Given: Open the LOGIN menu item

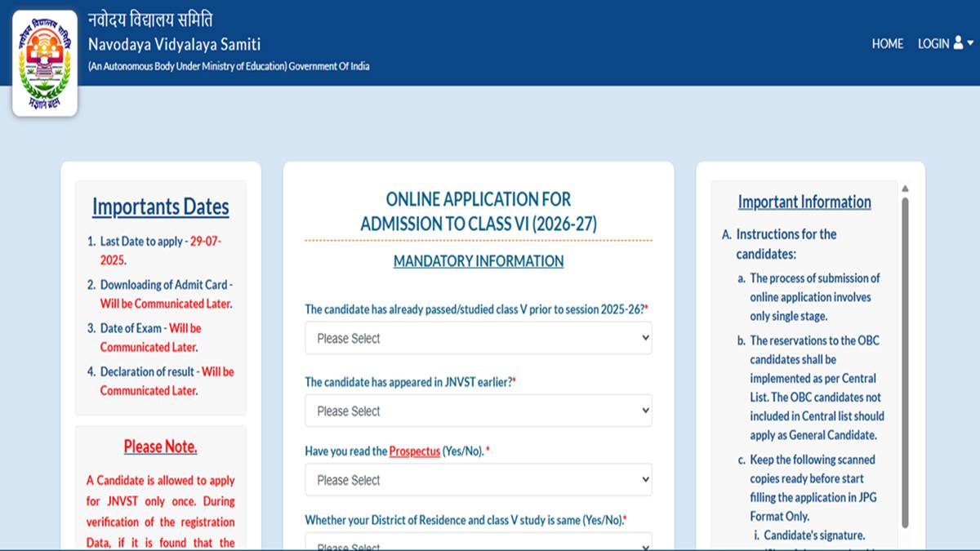Looking at the screenshot, I should 933,44.
